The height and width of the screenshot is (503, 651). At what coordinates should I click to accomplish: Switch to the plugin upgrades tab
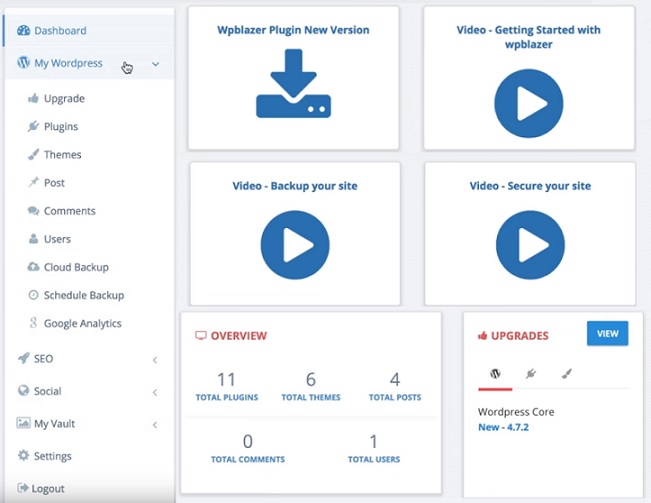(531, 374)
